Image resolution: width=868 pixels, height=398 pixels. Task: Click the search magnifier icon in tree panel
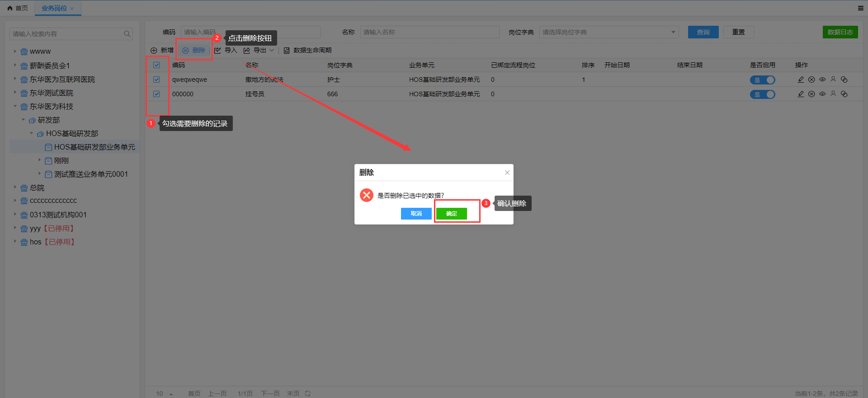(x=127, y=34)
